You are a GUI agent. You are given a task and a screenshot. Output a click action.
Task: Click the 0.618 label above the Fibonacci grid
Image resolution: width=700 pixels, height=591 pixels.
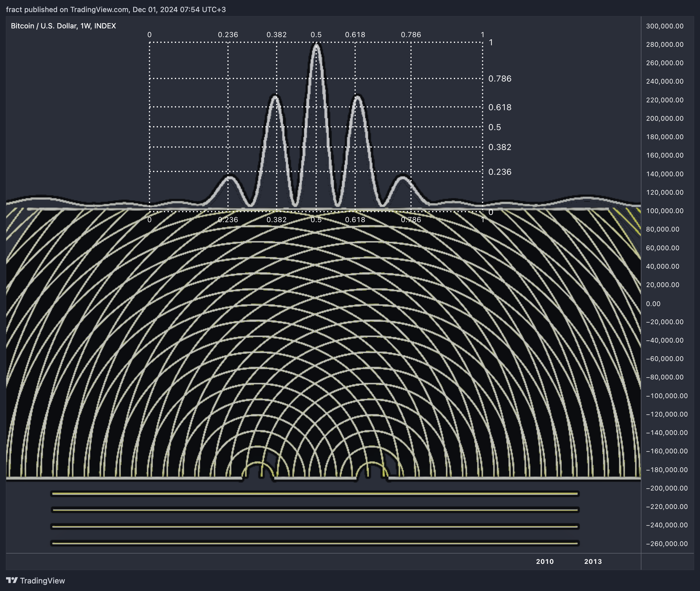pos(355,35)
